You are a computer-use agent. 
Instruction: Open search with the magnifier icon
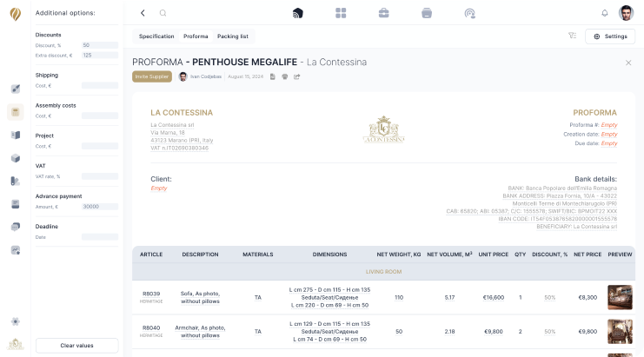coord(163,13)
